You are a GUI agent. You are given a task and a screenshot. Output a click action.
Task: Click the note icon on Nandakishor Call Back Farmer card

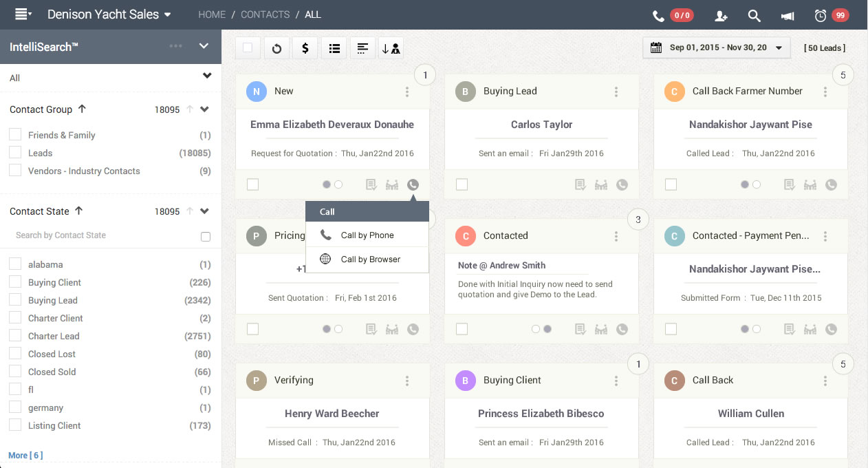[x=790, y=184]
